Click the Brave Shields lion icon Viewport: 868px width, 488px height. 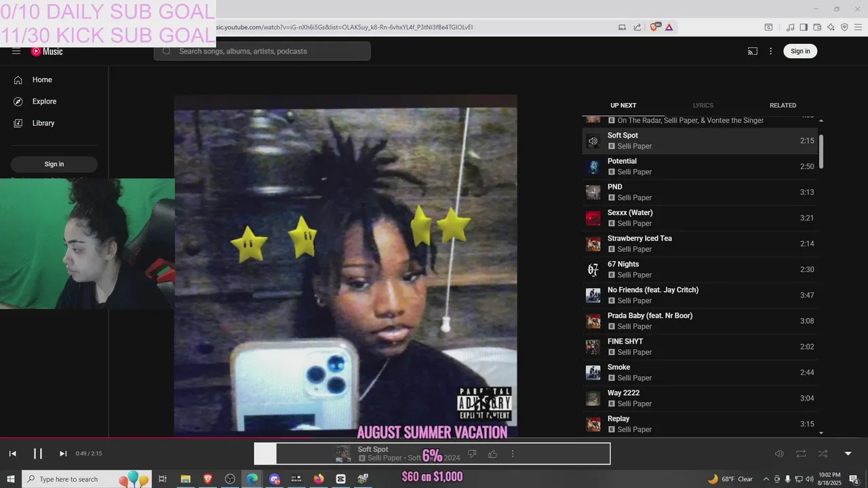(654, 27)
